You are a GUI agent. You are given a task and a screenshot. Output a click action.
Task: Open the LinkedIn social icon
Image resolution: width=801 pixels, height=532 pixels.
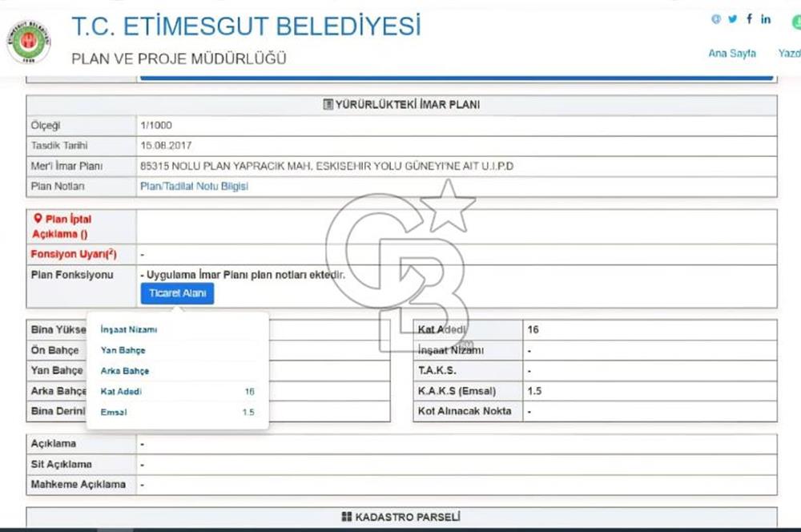(767, 19)
